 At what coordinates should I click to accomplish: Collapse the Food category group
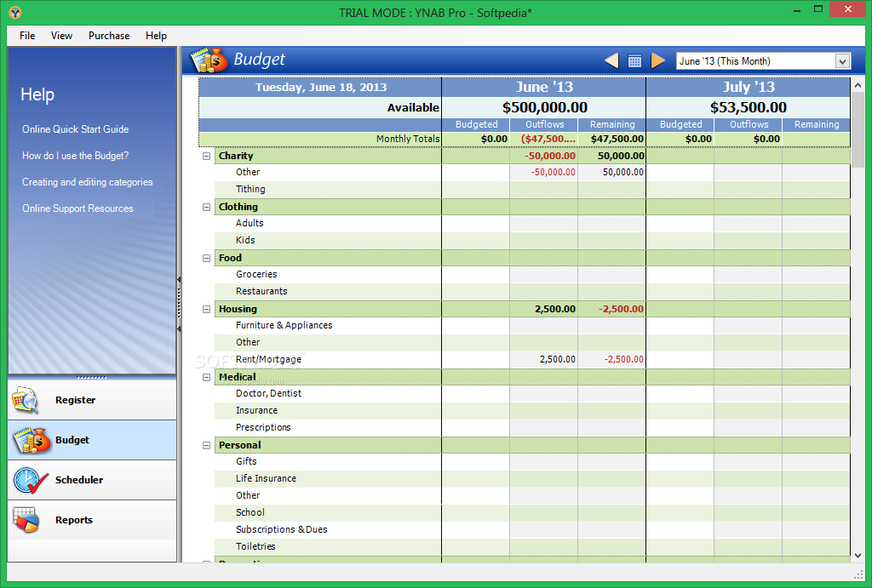point(206,259)
